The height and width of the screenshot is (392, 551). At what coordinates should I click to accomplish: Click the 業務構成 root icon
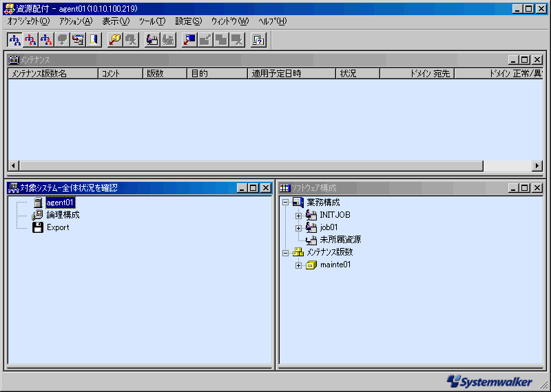pos(298,203)
